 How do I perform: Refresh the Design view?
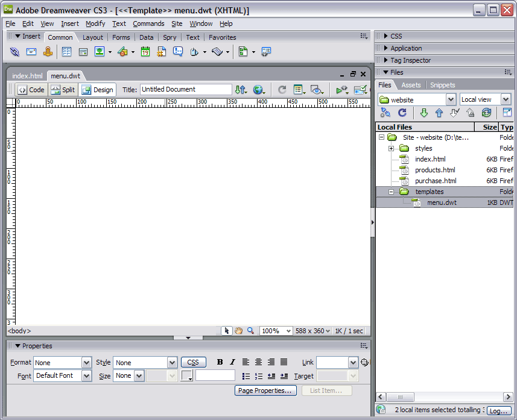tap(282, 90)
